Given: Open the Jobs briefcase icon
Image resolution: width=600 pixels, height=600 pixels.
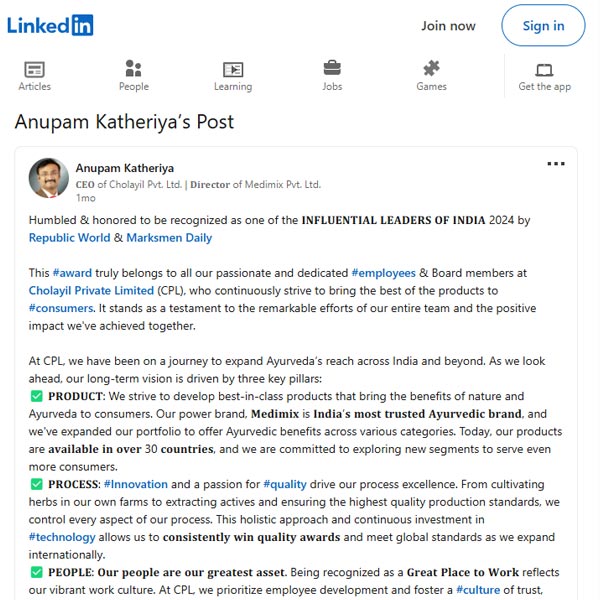Looking at the screenshot, I should coord(332,68).
